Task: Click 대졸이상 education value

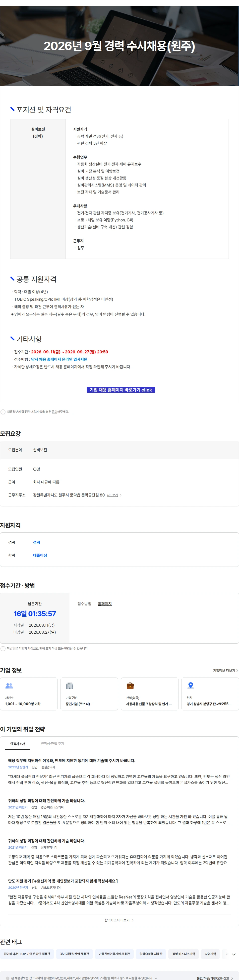Action: tap(40, 555)
